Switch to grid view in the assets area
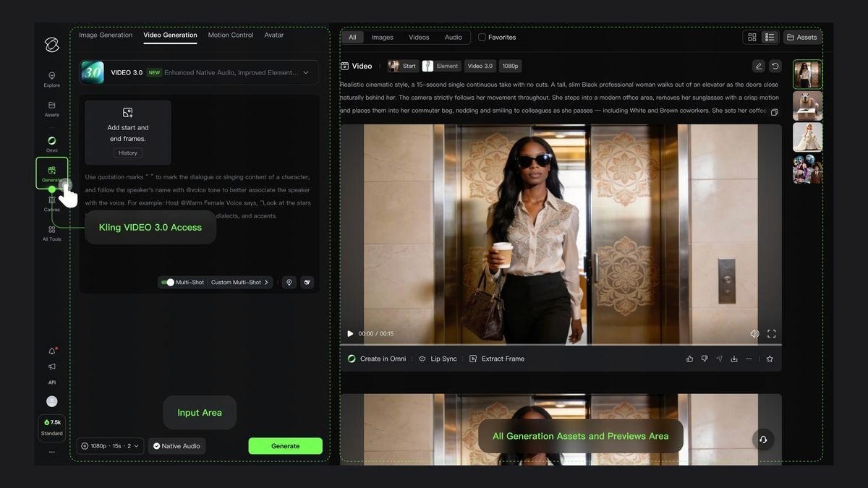 click(751, 35)
